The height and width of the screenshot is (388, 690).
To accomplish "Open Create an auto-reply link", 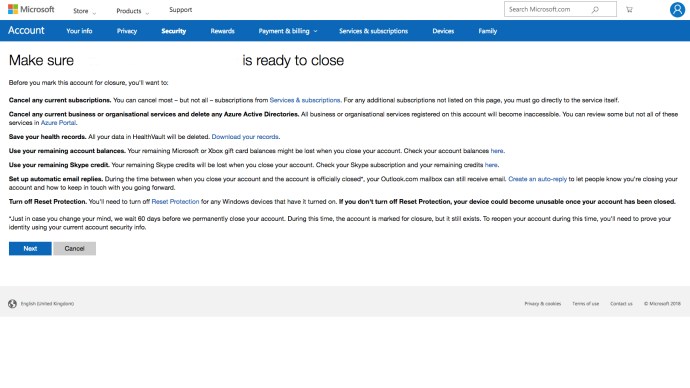I will pyautogui.click(x=537, y=179).
